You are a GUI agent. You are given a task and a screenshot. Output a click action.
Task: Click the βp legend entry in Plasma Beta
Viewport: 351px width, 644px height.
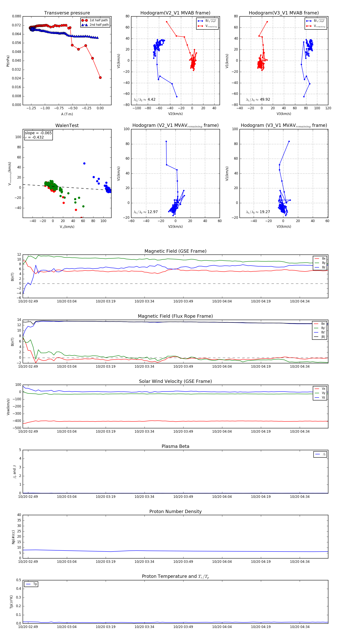point(321,454)
